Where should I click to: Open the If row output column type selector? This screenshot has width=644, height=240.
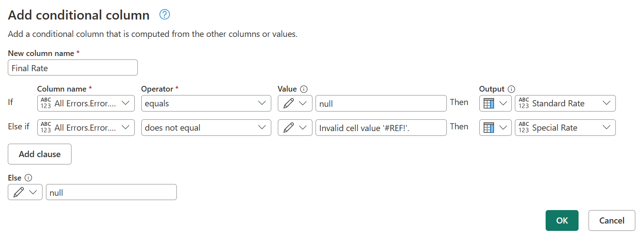coord(495,103)
